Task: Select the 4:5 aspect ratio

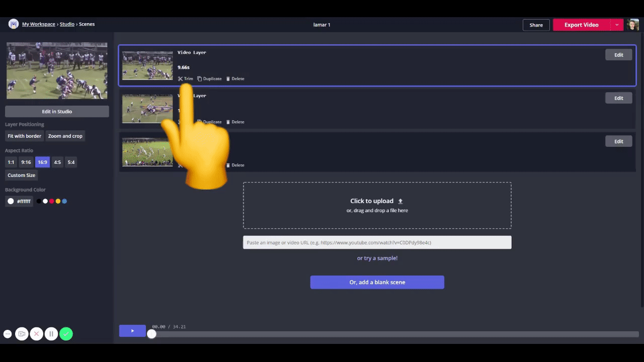Action: pos(57,162)
